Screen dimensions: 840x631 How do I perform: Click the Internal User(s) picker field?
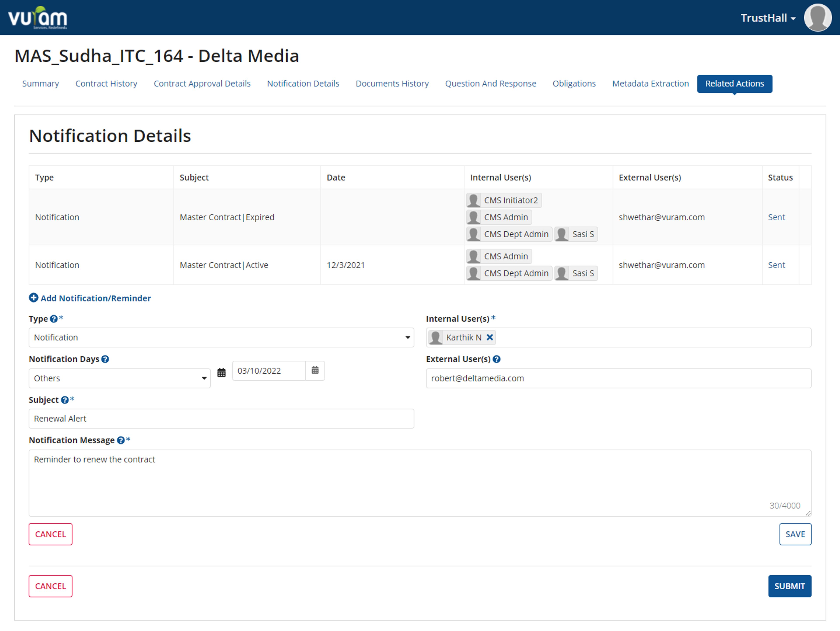point(619,337)
